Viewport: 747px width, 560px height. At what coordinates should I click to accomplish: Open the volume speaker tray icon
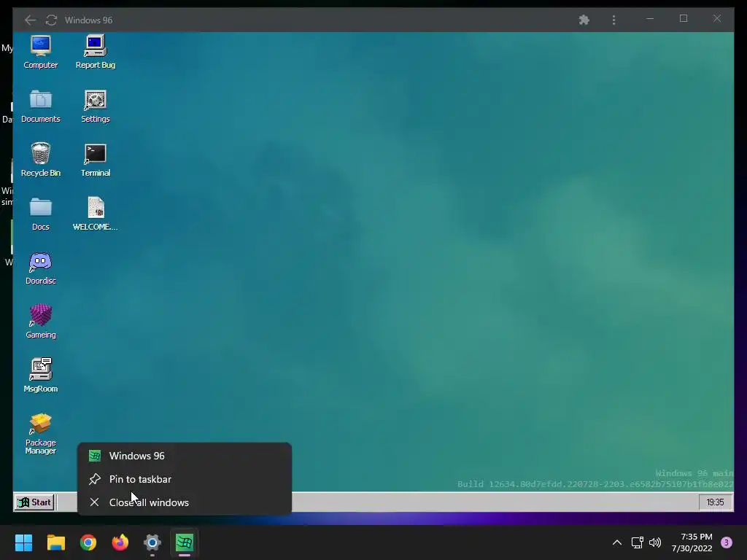[x=655, y=542]
